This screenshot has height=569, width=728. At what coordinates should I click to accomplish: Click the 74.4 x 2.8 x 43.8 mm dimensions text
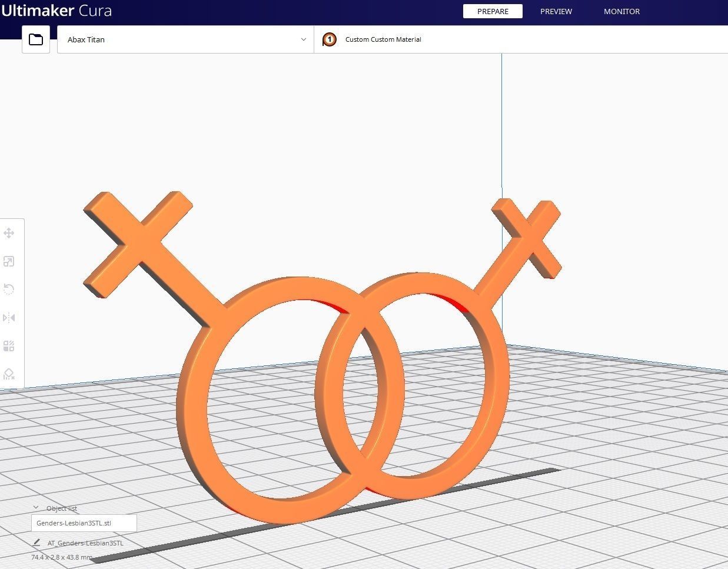(x=62, y=557)
